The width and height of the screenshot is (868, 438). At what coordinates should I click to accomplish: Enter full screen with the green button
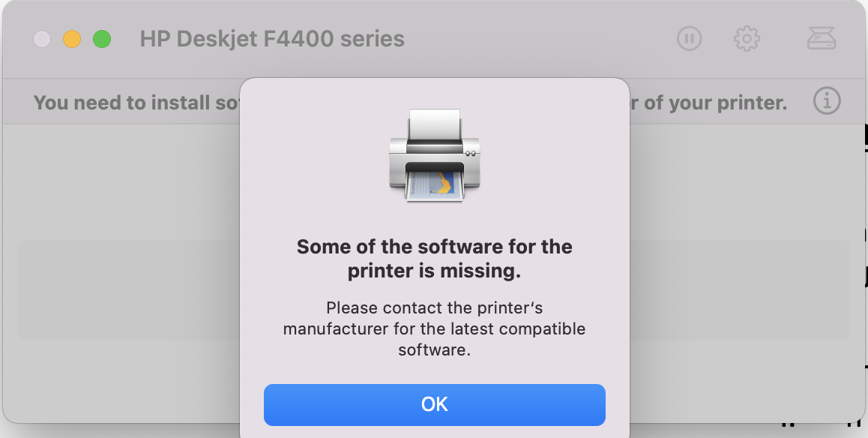pos(102,38)
